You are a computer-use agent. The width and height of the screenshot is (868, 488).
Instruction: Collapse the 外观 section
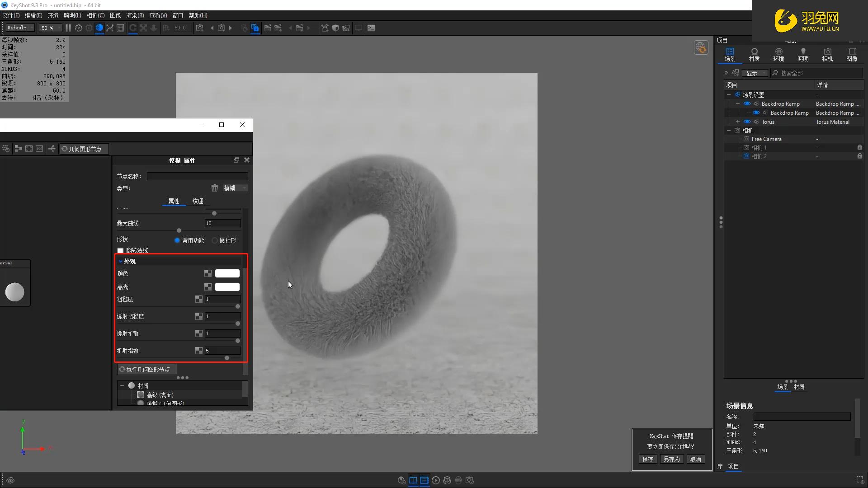121,261
